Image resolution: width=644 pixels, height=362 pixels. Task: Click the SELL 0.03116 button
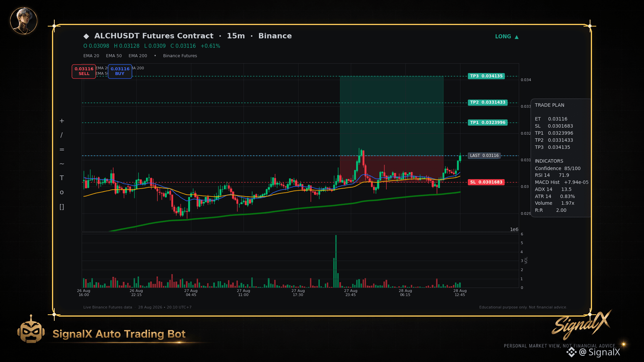click(x=84, y=71)
